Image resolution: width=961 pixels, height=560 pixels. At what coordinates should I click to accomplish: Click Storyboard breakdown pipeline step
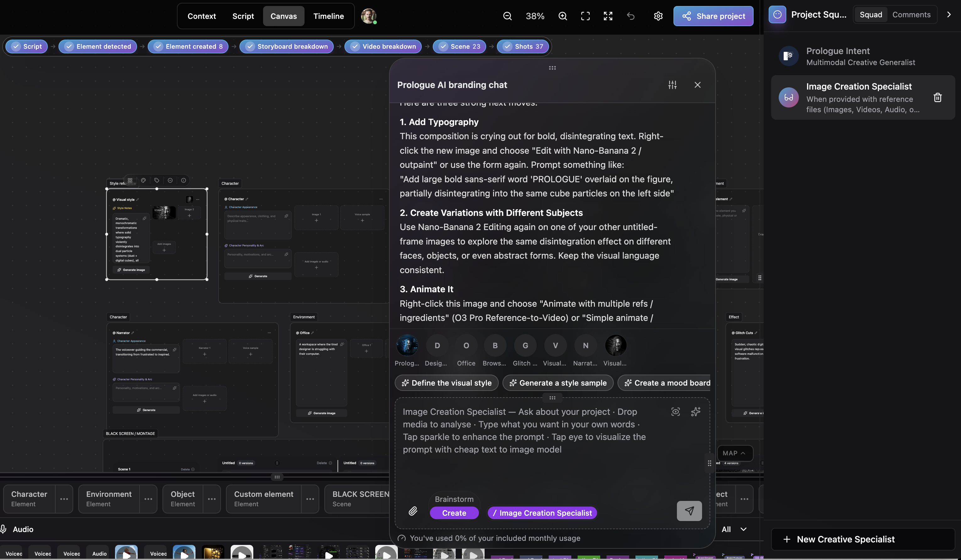[286, 47]
